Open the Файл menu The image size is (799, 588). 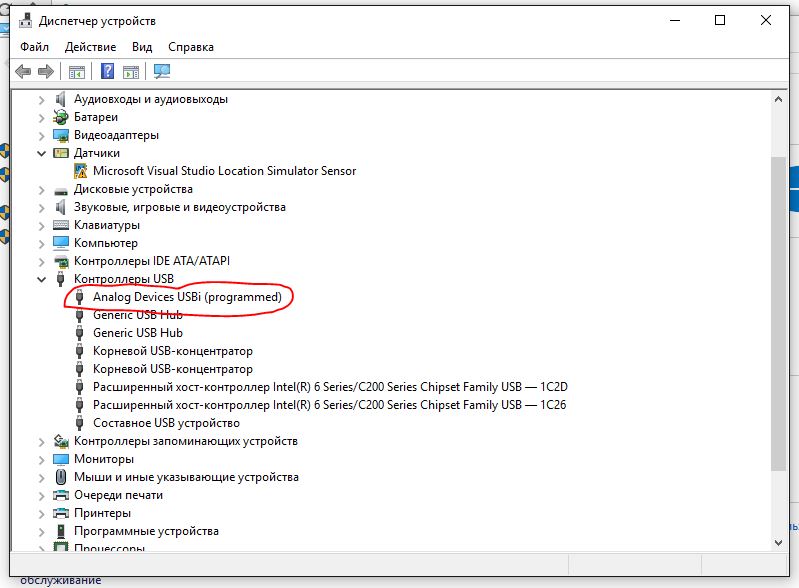point(34,47)
